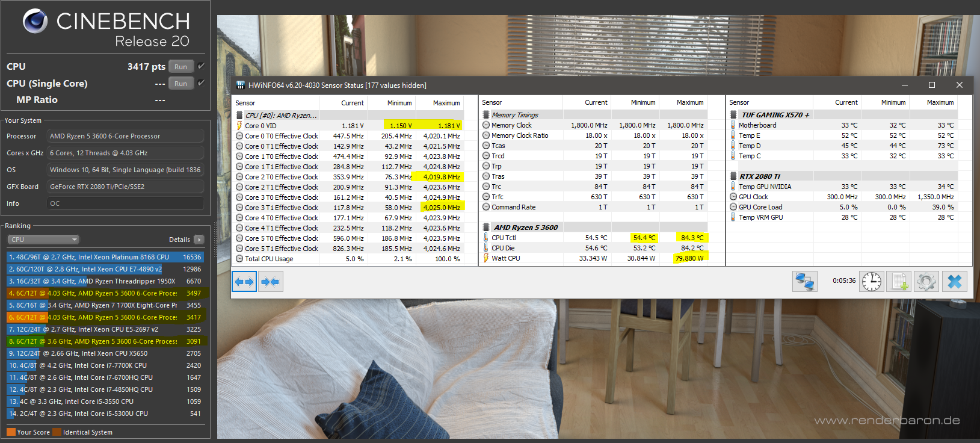Image resolution: width=980 pixels, height=443 pixels.
Task: Minimize the HWiNFO64 Sensor Status window
Action: coord(905,85)
